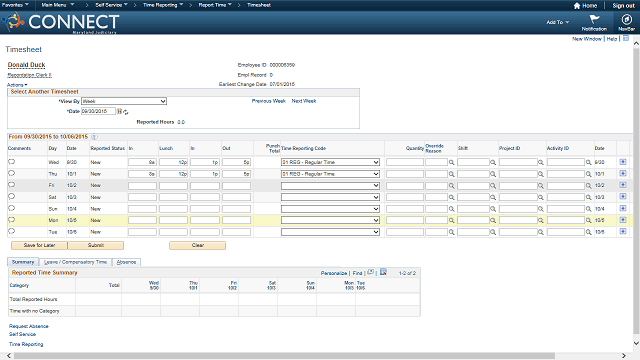Click the Out field for Thu 10/1 row
This screenshot has width=640, height=360.
(x=236, y=174)
